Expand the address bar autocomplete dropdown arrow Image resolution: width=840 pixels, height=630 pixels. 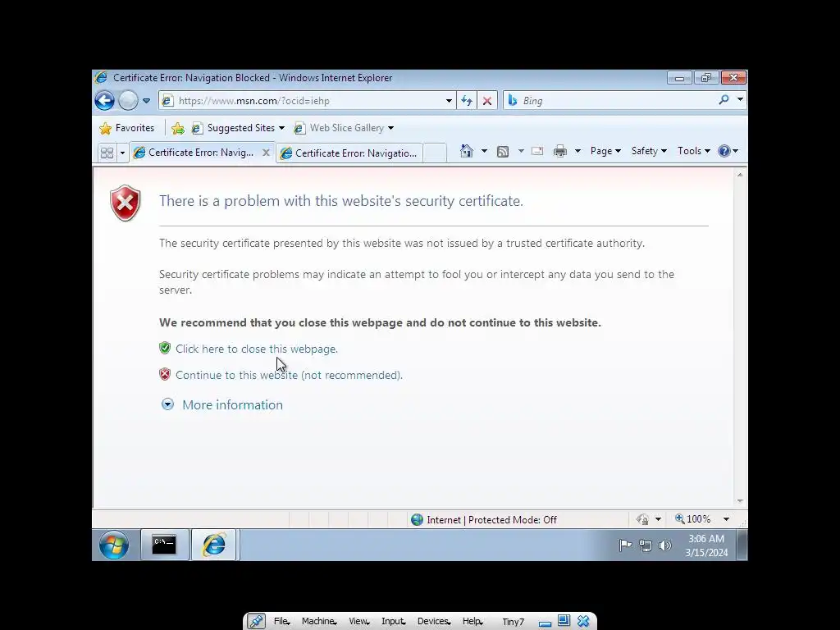click(x=449, y=101)
